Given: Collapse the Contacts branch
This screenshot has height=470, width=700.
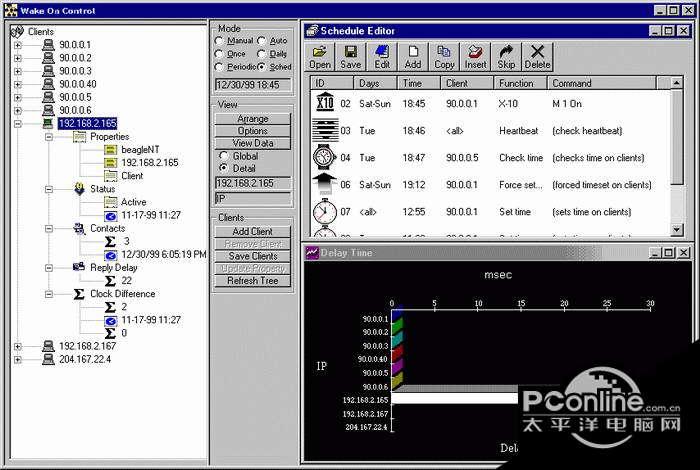Looking at the screenshot, I should (49, 229).
